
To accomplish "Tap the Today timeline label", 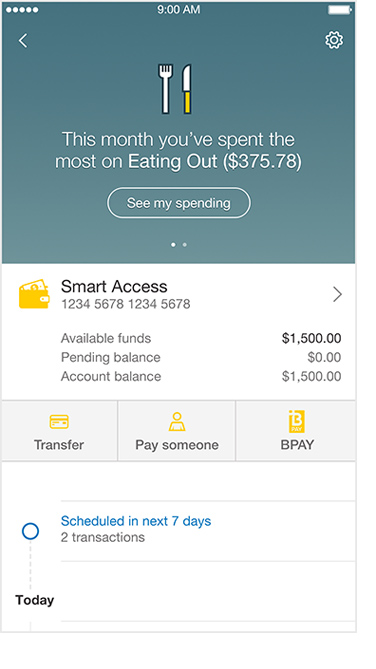I will click(x=35, y=600).
